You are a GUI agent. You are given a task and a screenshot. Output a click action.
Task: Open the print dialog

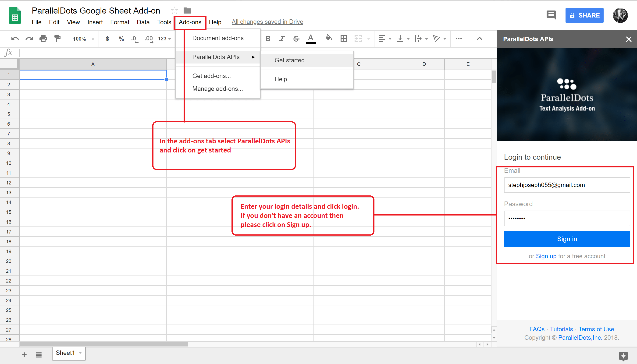click(x=43, y=39)
